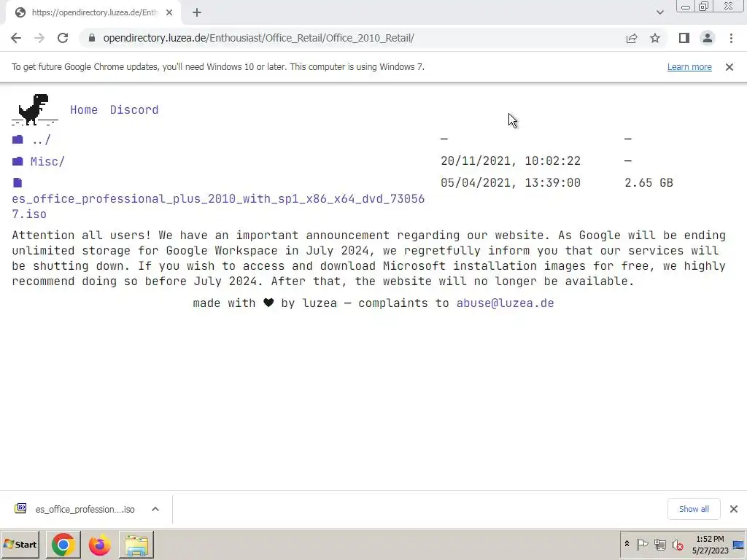Open the Misc/ folder link
The image size is (747, 560).
pyautogui.click(x=47, y=161)
